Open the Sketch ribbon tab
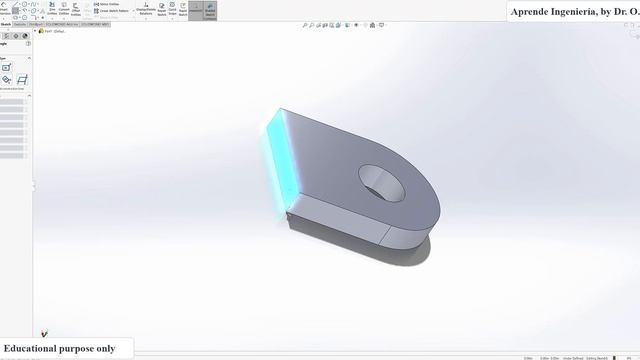 (x=6, y=24)
